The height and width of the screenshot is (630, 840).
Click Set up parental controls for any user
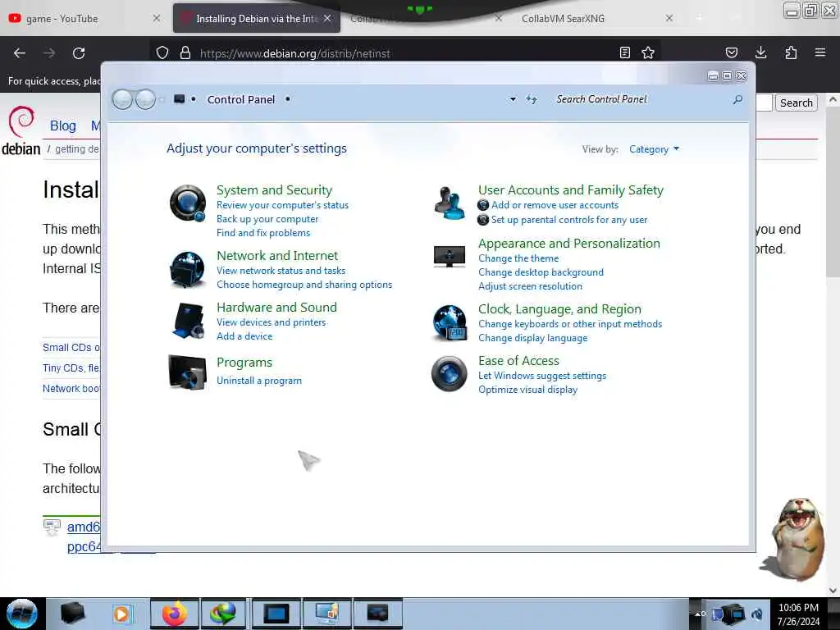(x=569, y=220)
